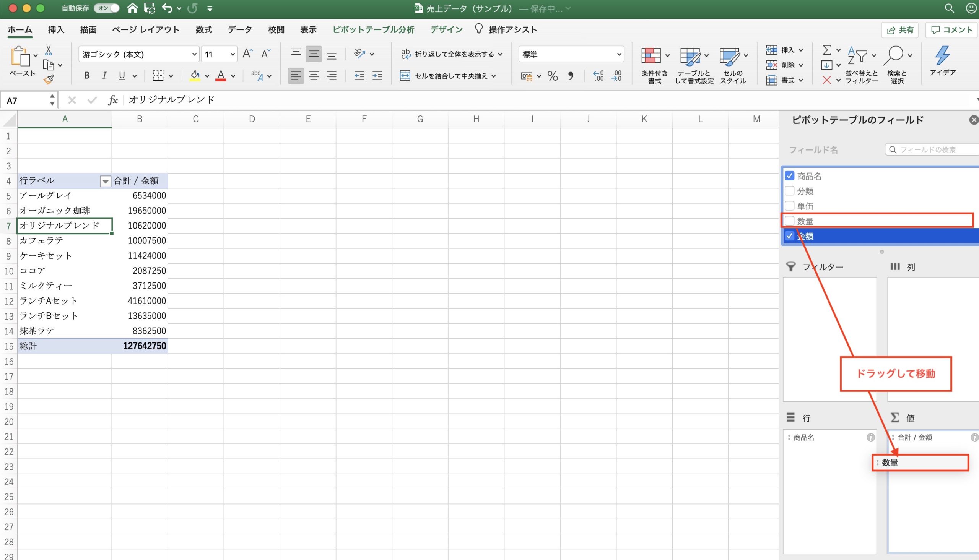
Task: Click the Home icon in title bar
Action: coord(133,8)
